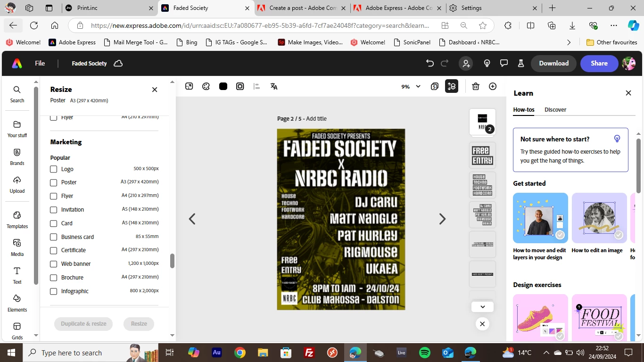
Task: Check the Card checkbox
Action: tap(54, 223)
